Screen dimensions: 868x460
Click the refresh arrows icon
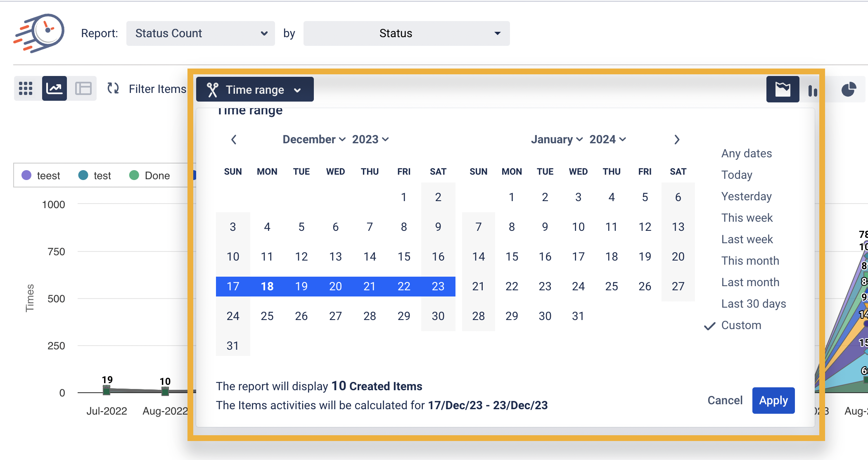(x=113, y=88)
